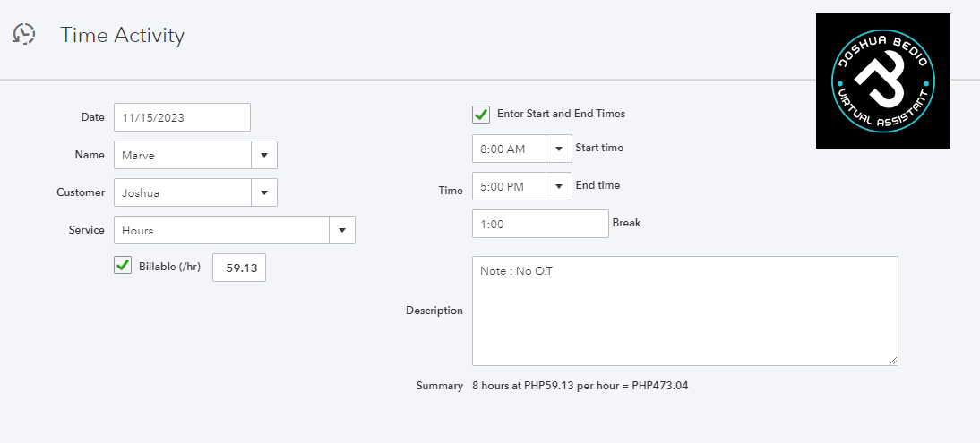The width and height of the screenshot is (980, 443).
Task: Click the Time Activity clock icon
Action: pos(24,35)
